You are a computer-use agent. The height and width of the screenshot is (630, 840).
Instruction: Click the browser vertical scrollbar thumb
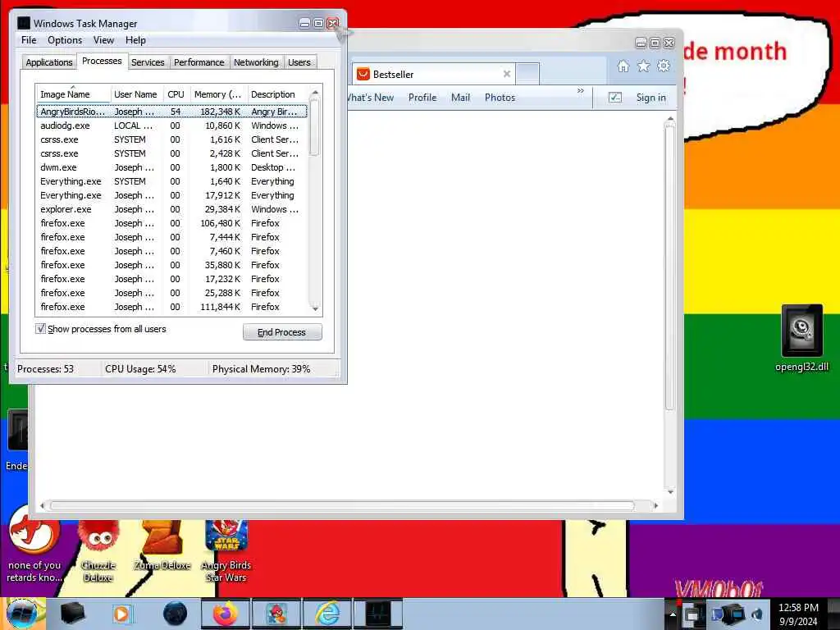click(x=669, y=268)
